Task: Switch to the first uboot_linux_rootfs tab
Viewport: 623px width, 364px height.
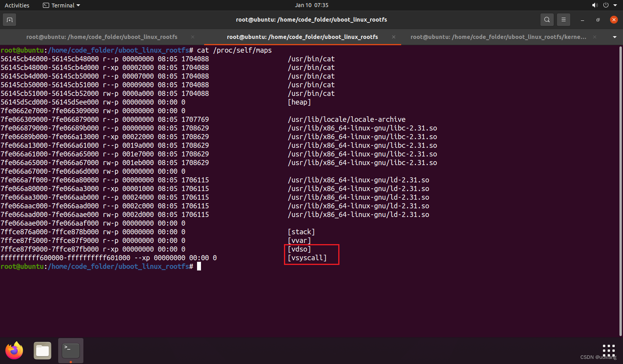Action: click(102, 37)
